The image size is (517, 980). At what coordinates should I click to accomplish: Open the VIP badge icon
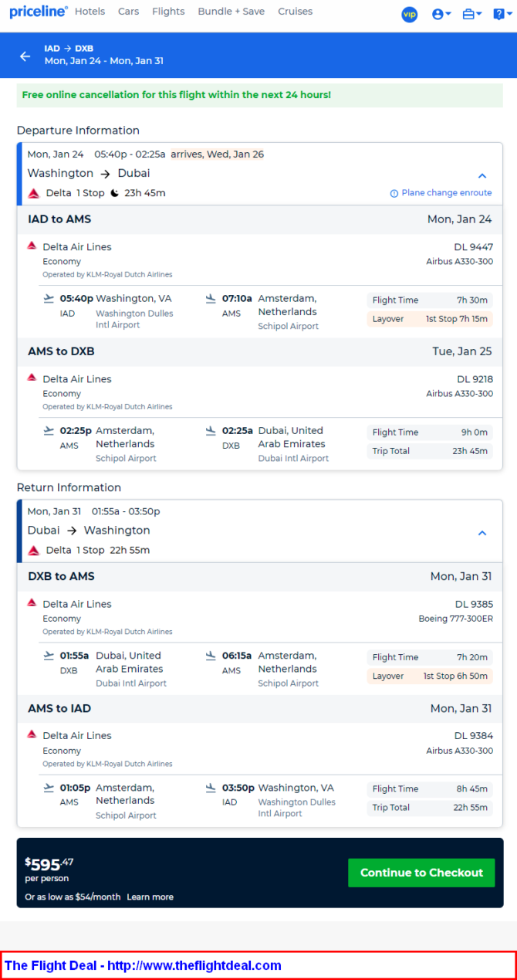[410, 14]
